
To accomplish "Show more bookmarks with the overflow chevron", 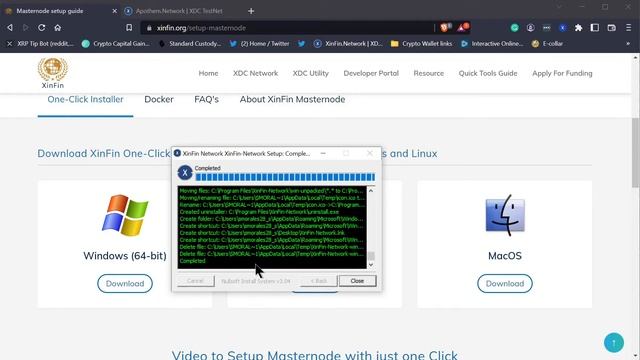I will click(628, 44).
